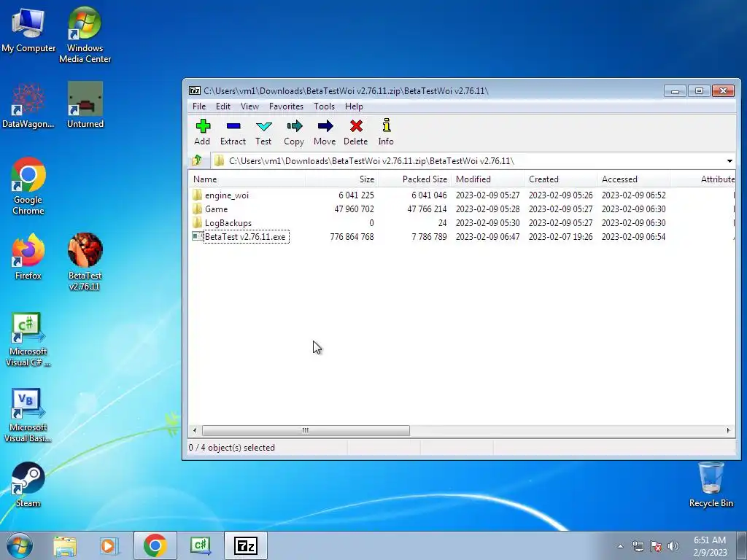Open the volume speaker tray icon
This screenshot has width=747, height=560.
coord(673,546)
